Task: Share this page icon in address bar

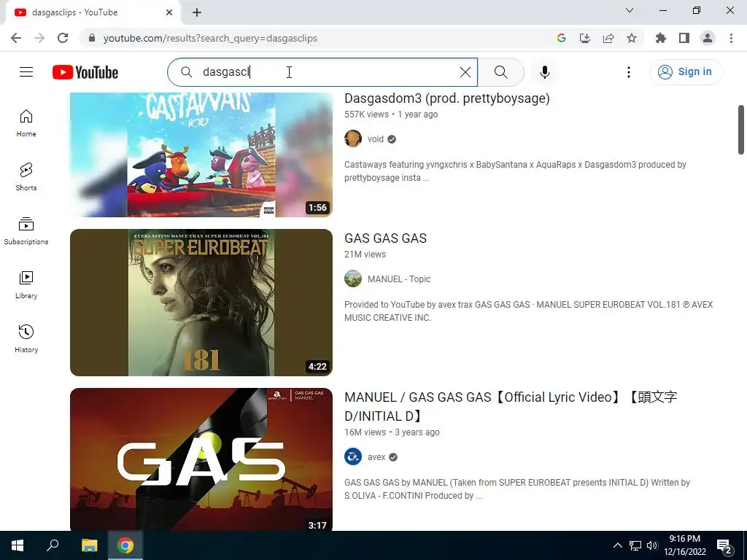Action: [x=608, y=38]
